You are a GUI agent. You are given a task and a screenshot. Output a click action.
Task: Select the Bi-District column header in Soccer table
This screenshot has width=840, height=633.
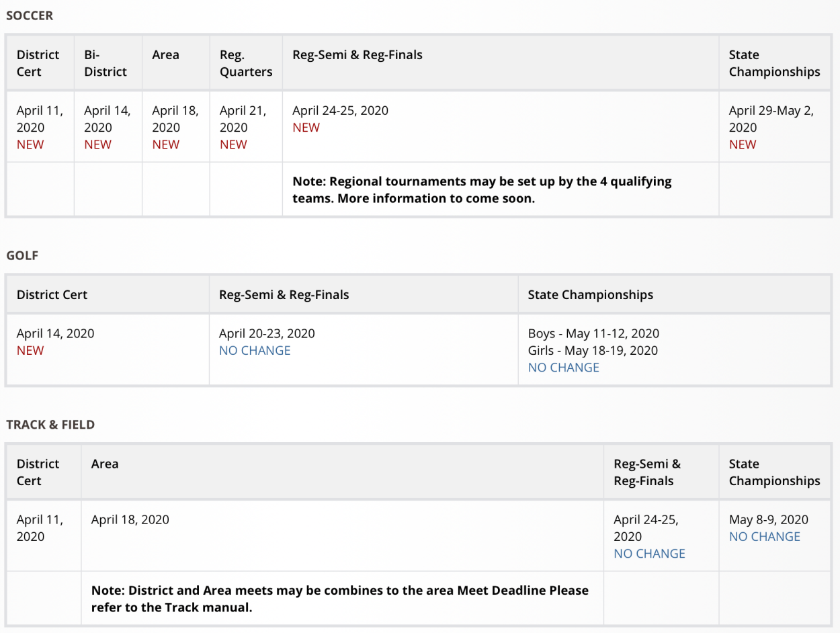(x=105, y=63)
